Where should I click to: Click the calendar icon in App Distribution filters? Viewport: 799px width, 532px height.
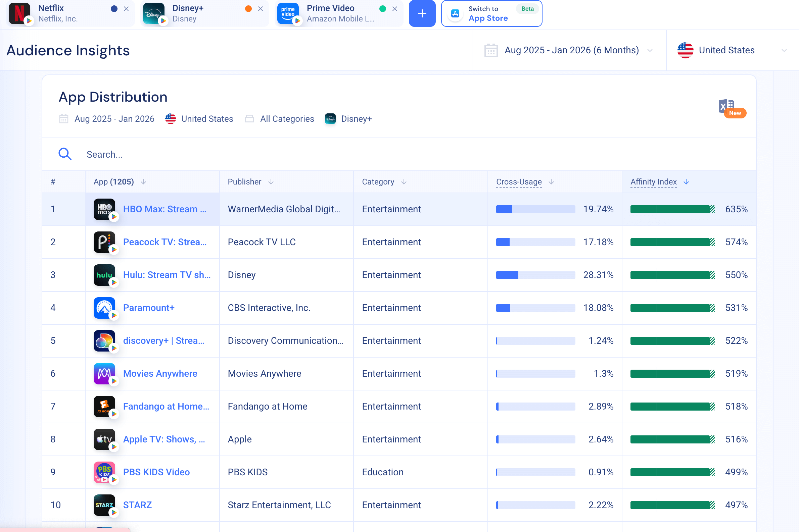point(63,119)
